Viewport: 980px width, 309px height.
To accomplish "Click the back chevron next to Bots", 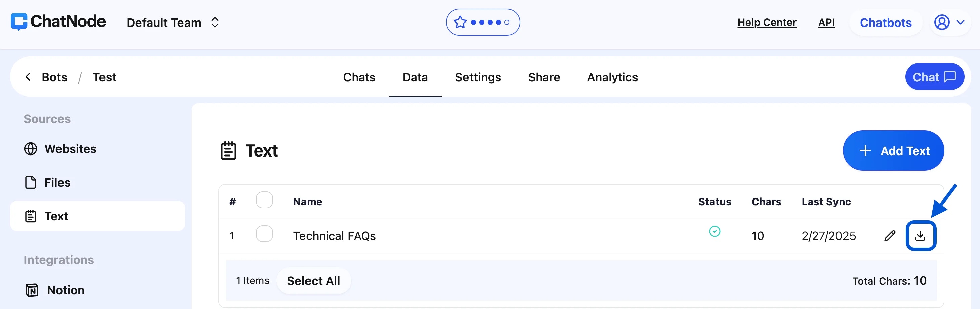I will tap(28, 77).
